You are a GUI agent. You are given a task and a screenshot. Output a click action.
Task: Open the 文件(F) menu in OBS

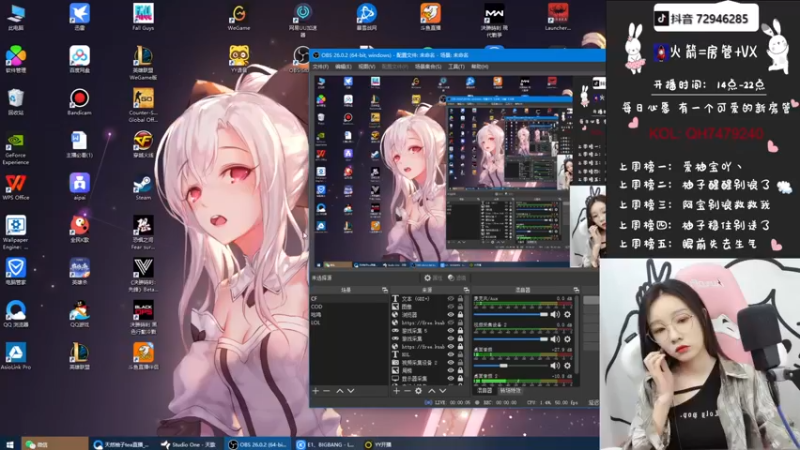point(321,67)
